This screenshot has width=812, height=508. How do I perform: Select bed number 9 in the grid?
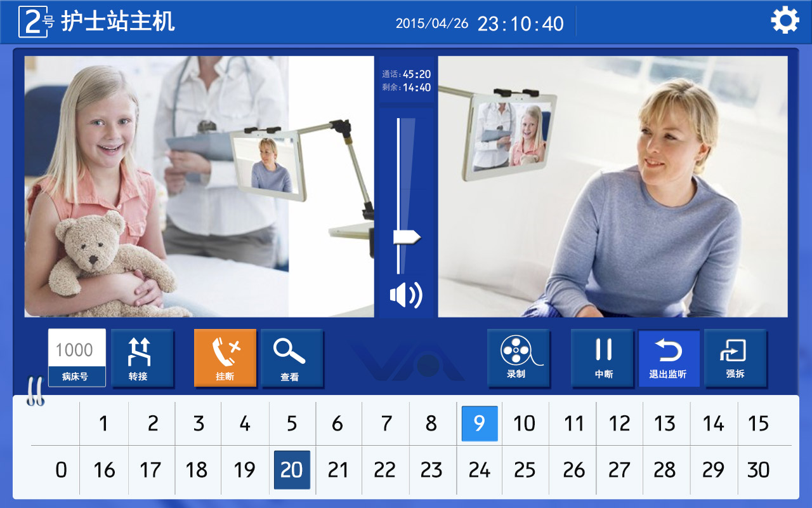pyautogui.click(x=480, y=424)
